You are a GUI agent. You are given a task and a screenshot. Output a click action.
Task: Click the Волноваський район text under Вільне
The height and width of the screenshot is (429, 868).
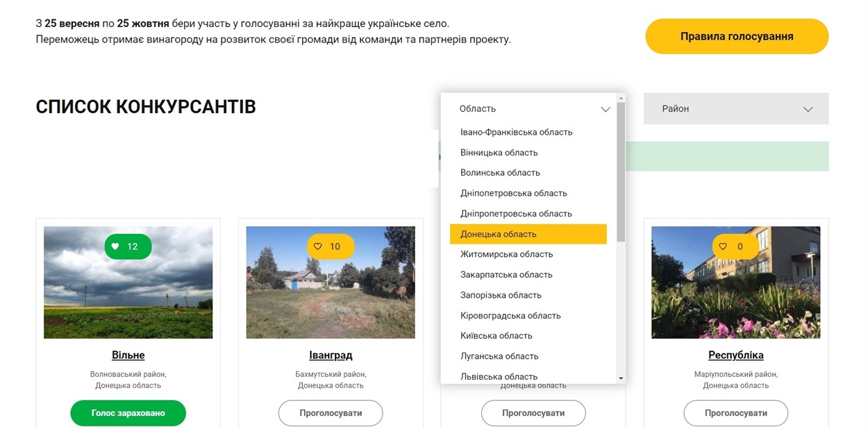(x=128, y=374)
